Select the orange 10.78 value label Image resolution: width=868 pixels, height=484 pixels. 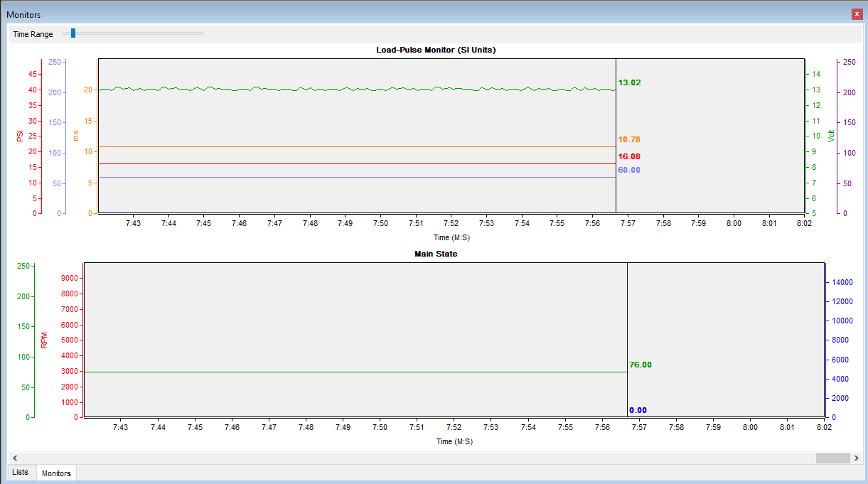[x=629, y=139]
